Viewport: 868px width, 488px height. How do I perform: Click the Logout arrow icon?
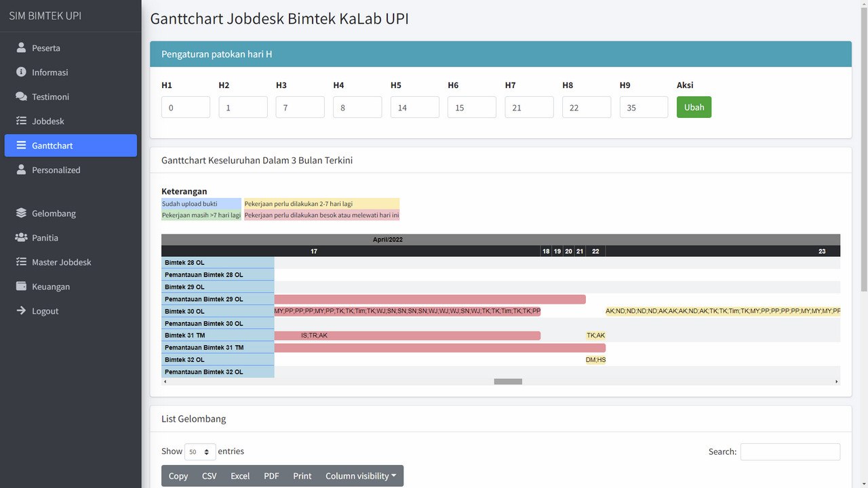(x=21, y=311)
